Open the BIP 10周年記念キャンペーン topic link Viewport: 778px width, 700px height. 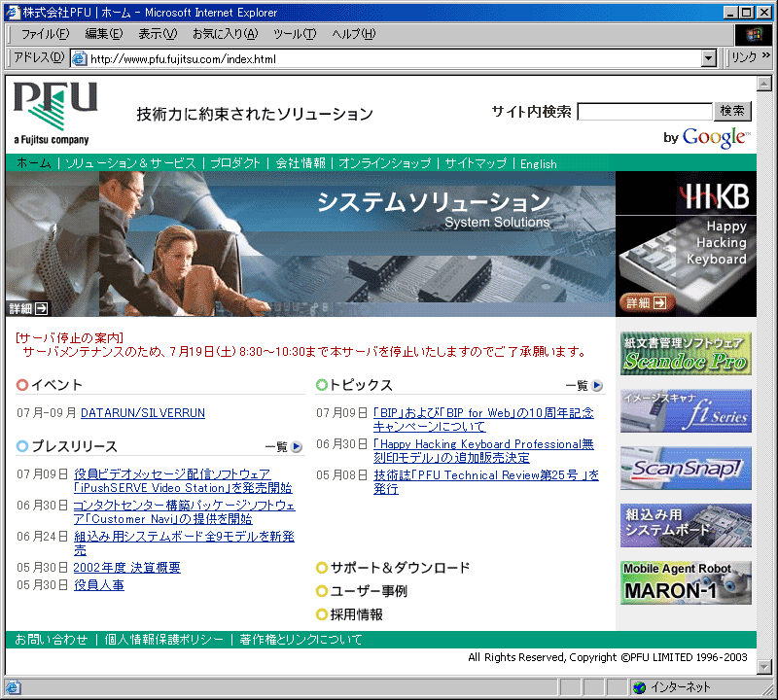(x=483, y=420)
